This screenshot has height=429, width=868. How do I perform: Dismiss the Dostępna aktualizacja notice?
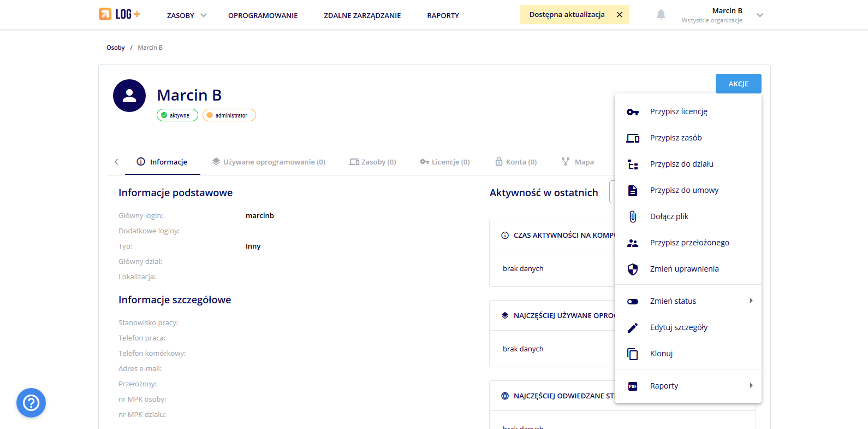(x=620, y=15)
